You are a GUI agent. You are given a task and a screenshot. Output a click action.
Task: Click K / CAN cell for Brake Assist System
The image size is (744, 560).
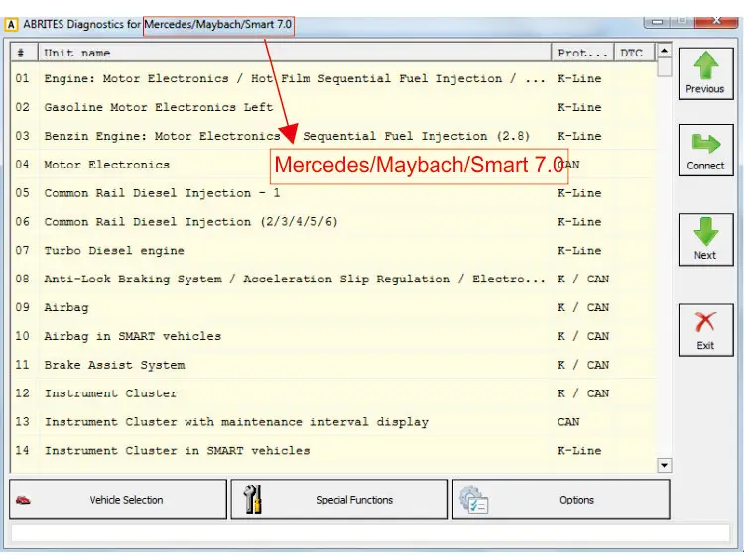583,365
